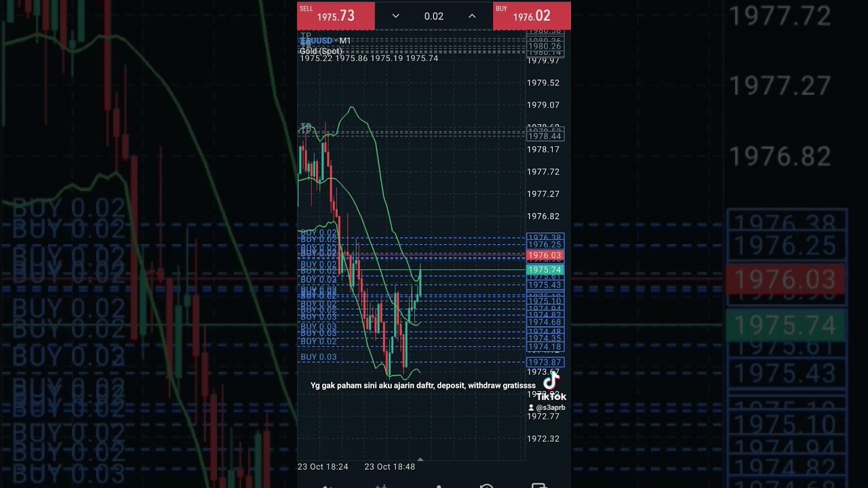Select the OHLC values line 1975.22 1975.86

click(x=369, y=59)
